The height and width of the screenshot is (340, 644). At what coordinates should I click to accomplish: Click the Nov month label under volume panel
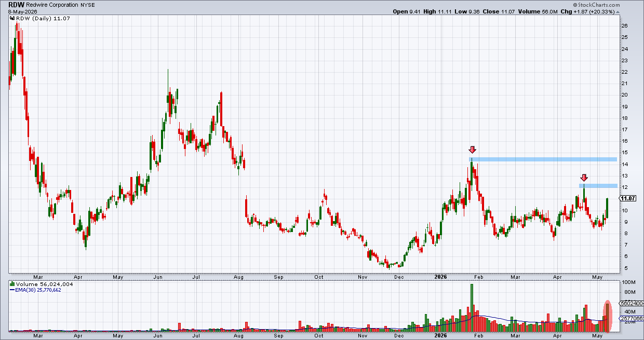point(363,336)
